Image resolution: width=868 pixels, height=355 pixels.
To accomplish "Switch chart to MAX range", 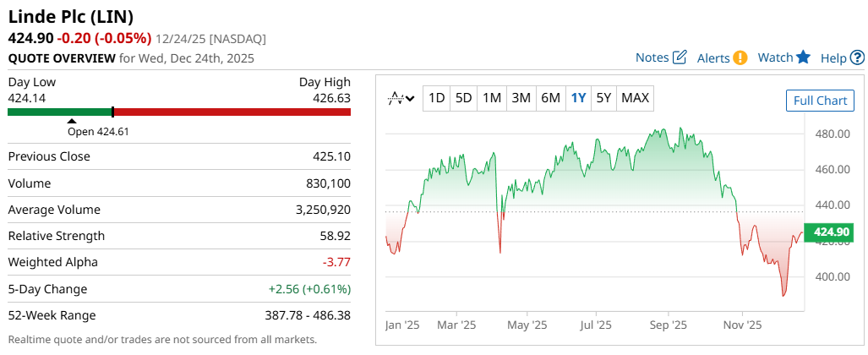I will [635, 98].
